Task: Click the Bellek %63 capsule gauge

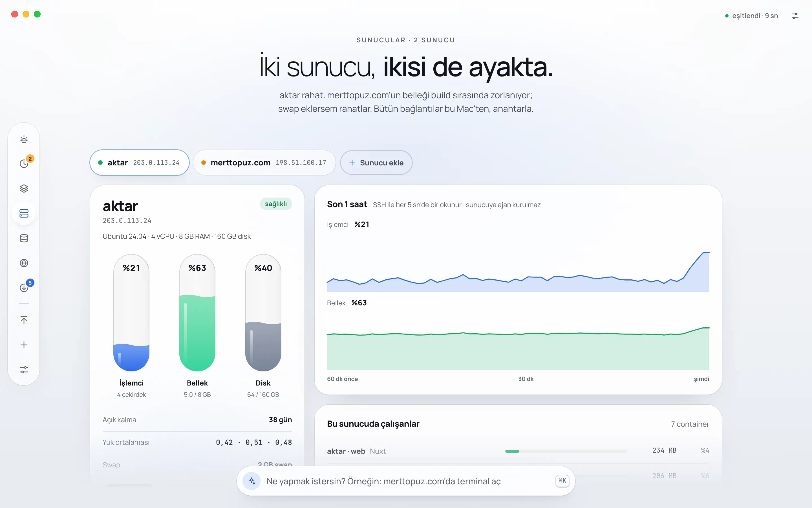Action: 197,312
